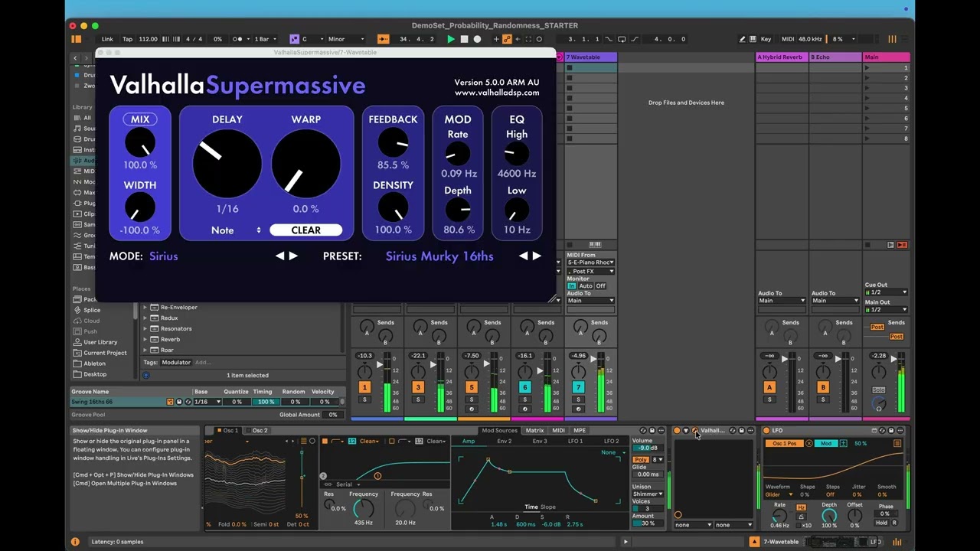The image size is (980, 551).
Task: Open the MIDI From 5-E-Piano dropdown
Action: click(590, 262)
